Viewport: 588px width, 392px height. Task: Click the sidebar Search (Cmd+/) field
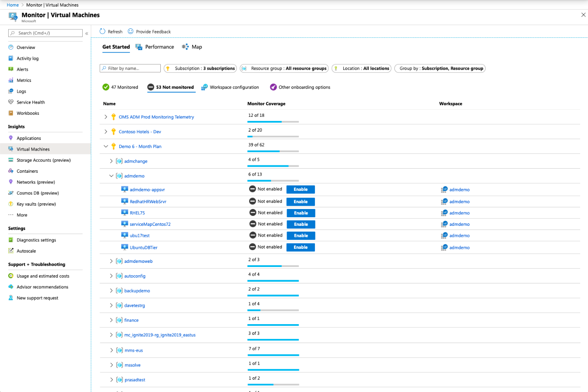(x=45, y=33)
